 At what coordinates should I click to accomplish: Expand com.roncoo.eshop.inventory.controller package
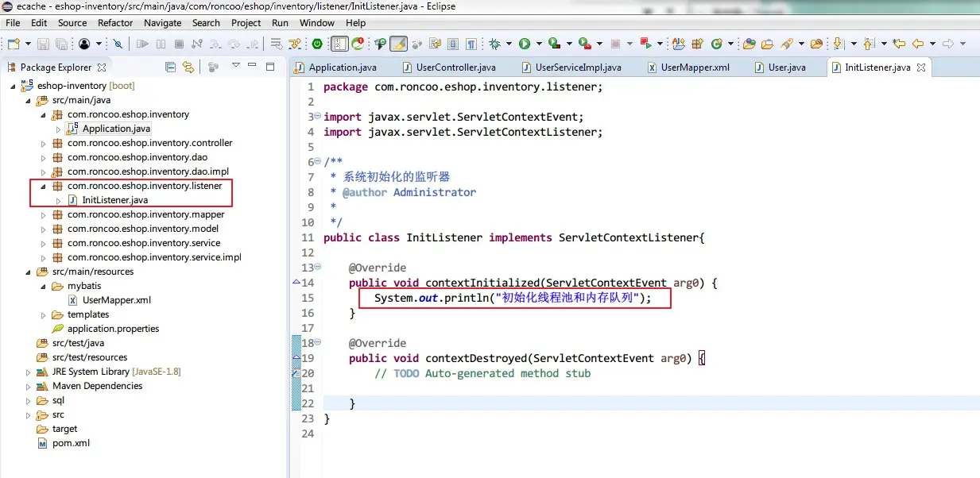[x=44, y=144]
